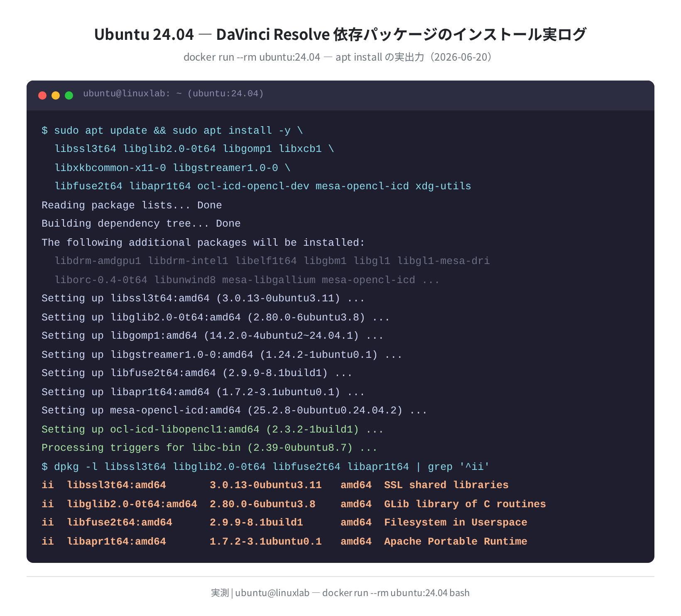The image size is (681, 616).
Task: Click the yellow minimize dot in terminal
Action: coord(56,95)
